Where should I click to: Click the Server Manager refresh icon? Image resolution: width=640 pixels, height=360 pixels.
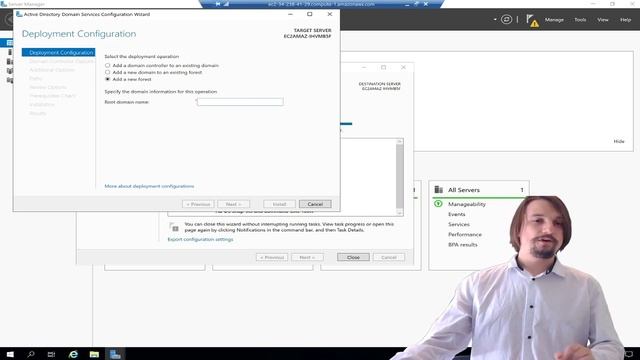click(506, 19)
